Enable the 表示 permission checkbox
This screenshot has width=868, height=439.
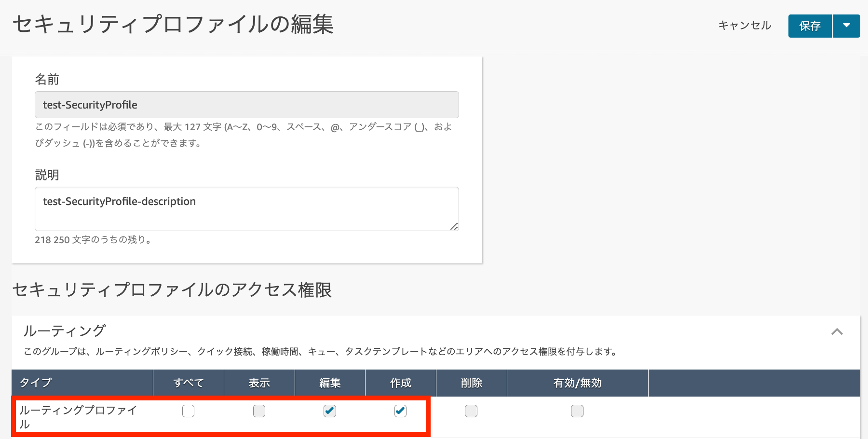point(259,411)
